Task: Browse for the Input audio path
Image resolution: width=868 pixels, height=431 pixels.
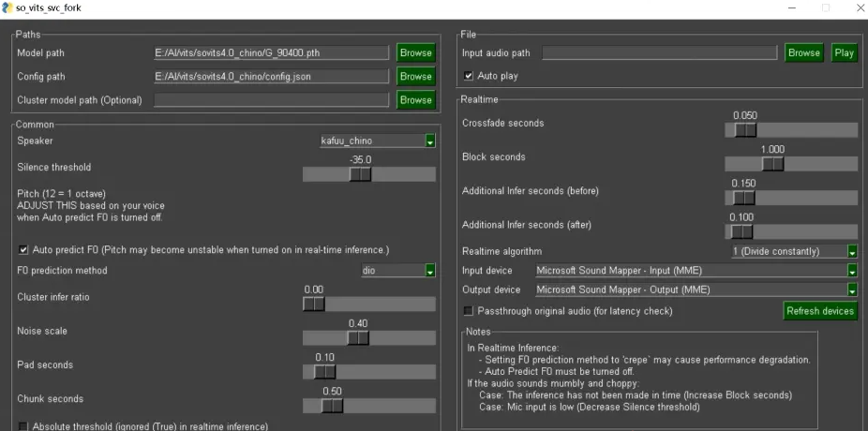Action: click(804, 52)
